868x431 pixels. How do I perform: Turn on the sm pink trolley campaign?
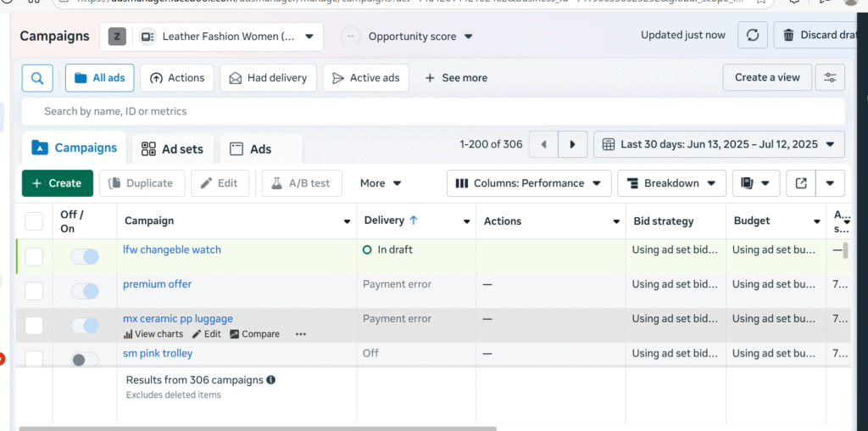click(x=85, y=360)
